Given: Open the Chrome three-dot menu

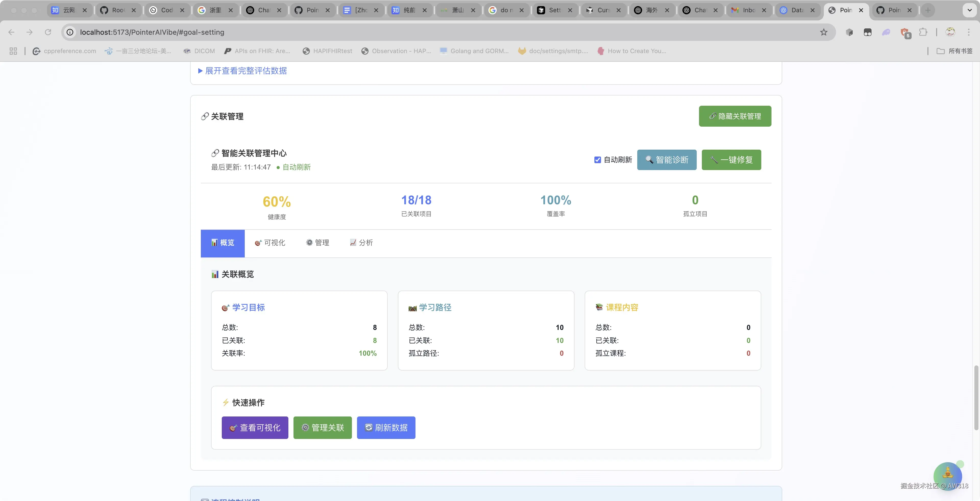Looking at the screenshot, I should click(x=969, y=32).
